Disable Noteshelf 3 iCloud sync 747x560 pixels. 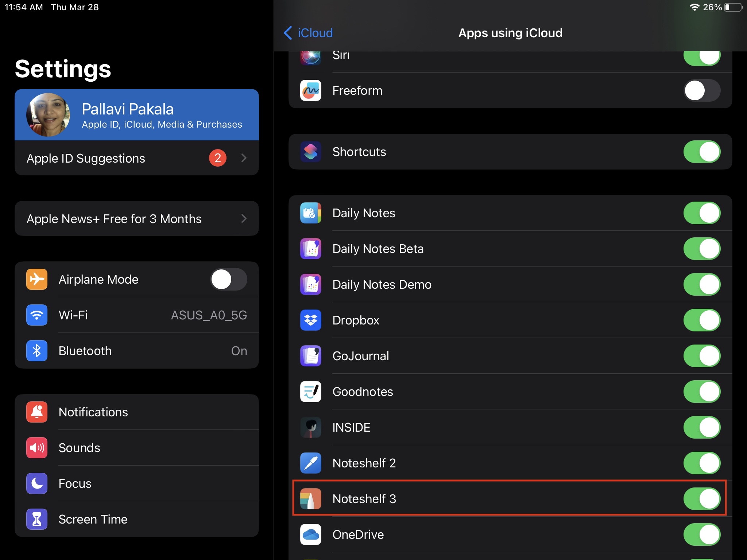tap(702, 499)
